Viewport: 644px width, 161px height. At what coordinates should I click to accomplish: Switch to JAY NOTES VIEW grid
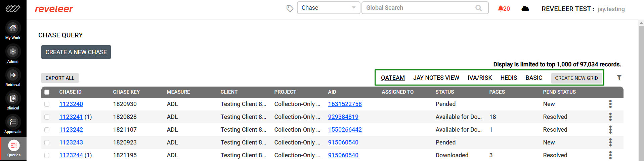tap(436, 78)
